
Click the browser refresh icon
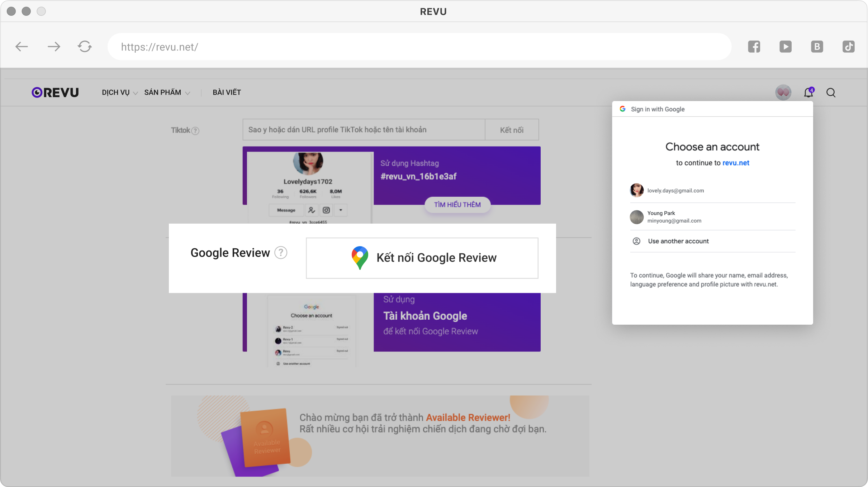85,47
